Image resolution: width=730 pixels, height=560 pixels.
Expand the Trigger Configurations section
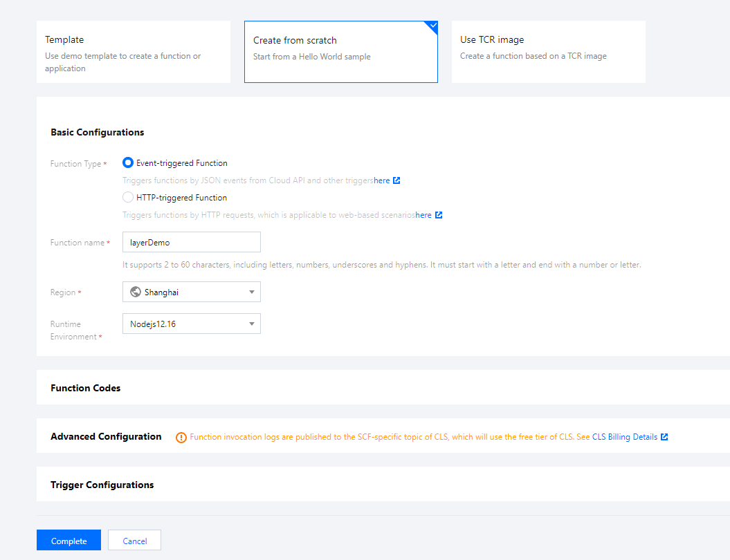click(x=102, y=485)
